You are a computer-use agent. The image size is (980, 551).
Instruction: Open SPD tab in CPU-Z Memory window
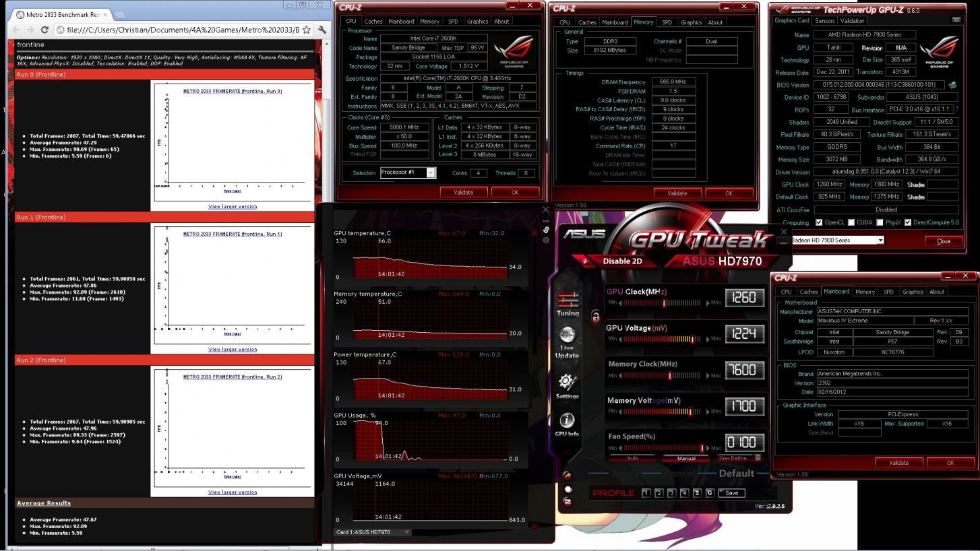point(667,22)
